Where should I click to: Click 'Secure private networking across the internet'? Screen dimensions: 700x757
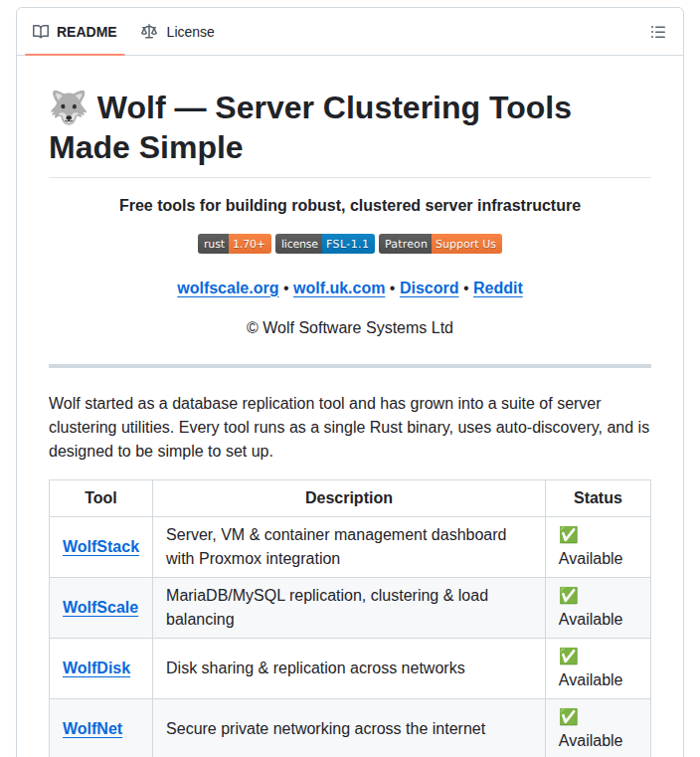[x=325, y=728]
